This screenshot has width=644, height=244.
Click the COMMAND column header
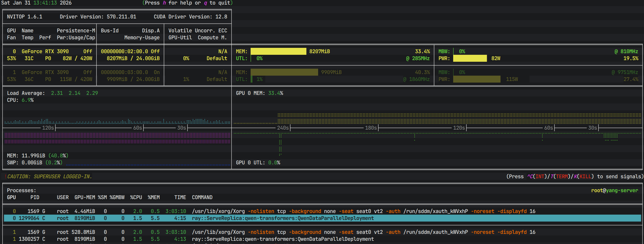coord(202,197)
